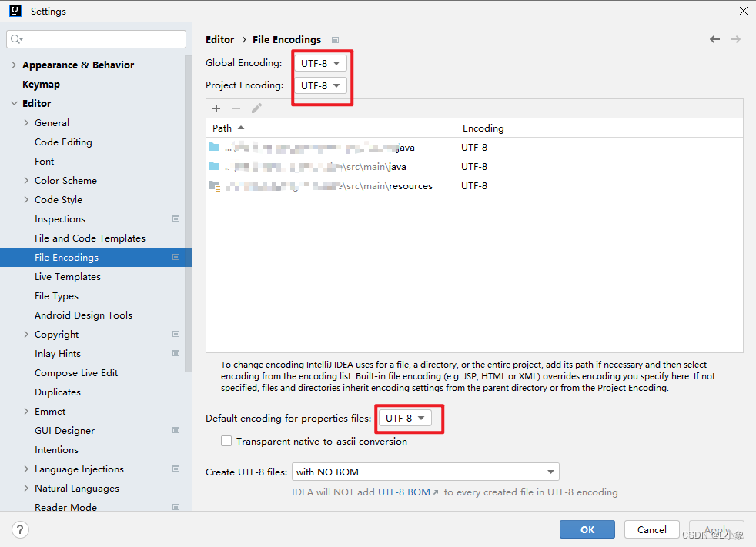Open Android Design Tools page
Screen dimensions: 756x547
(83, 315)
